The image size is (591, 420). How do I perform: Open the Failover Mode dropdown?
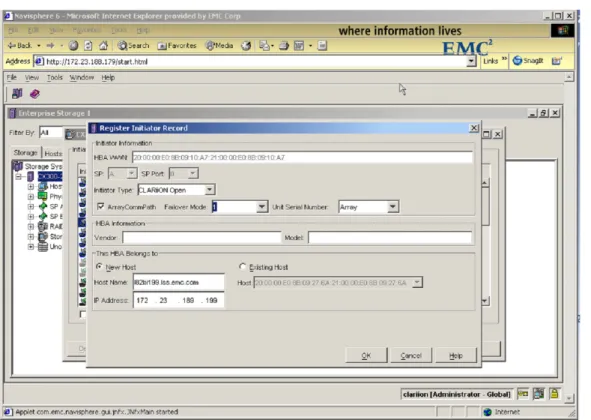tap(262, 207)
